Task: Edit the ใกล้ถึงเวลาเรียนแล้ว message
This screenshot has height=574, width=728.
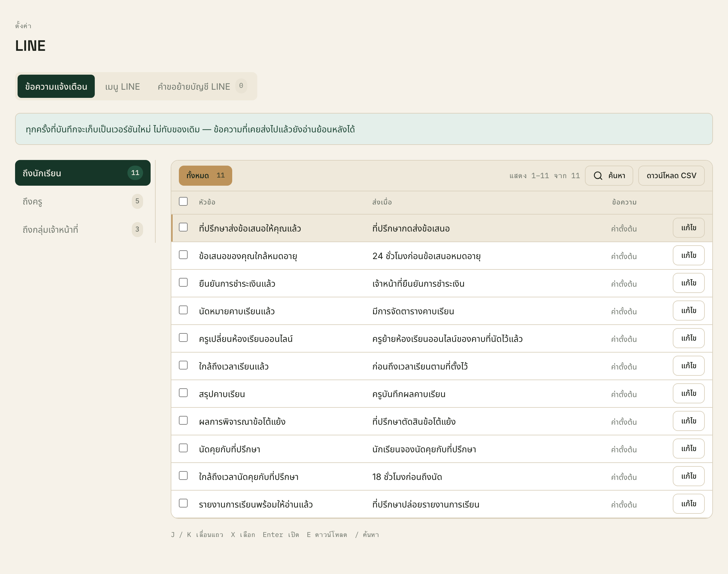Action: (x=689, y=366)
